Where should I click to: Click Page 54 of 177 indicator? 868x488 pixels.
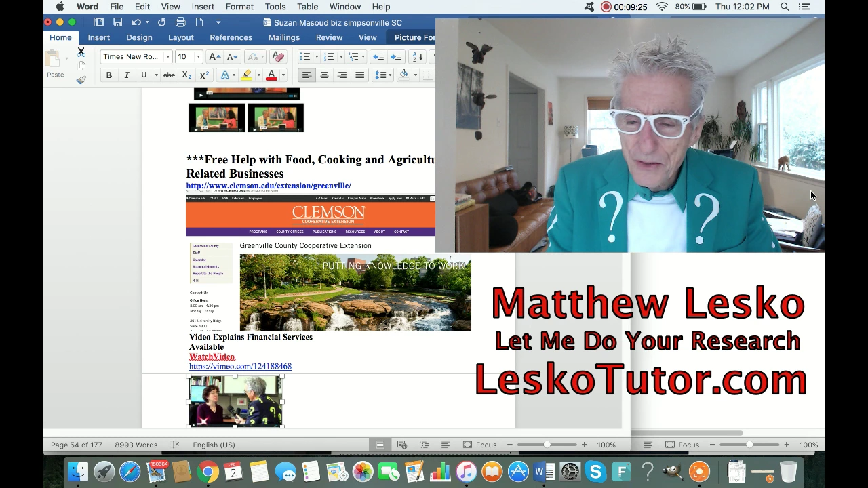click(x=76, y=445)
